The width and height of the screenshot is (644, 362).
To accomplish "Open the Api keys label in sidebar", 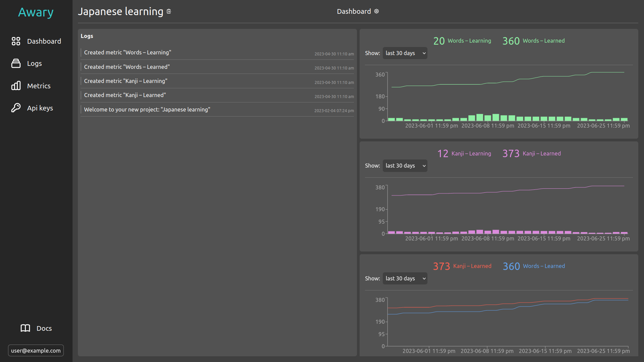I will pyautogui.click(x=40, y=108).
